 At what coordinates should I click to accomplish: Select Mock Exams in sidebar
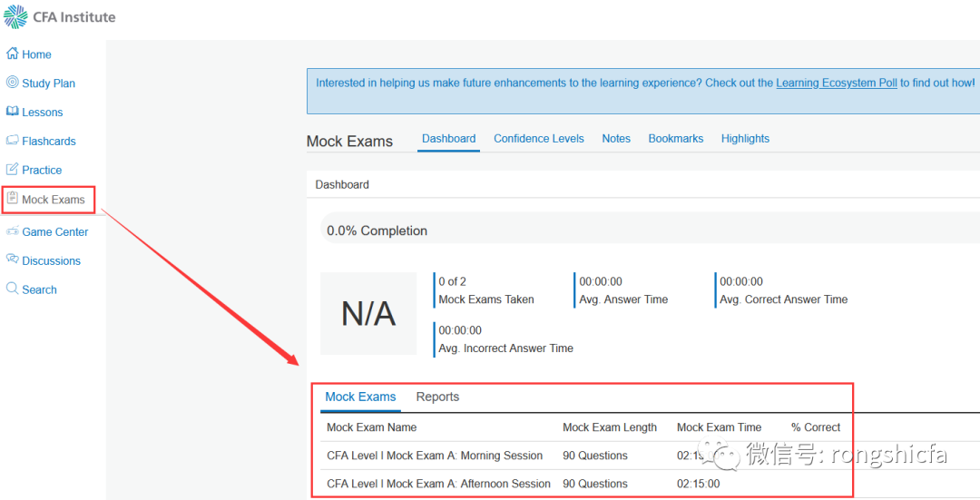tap(54, 200)
